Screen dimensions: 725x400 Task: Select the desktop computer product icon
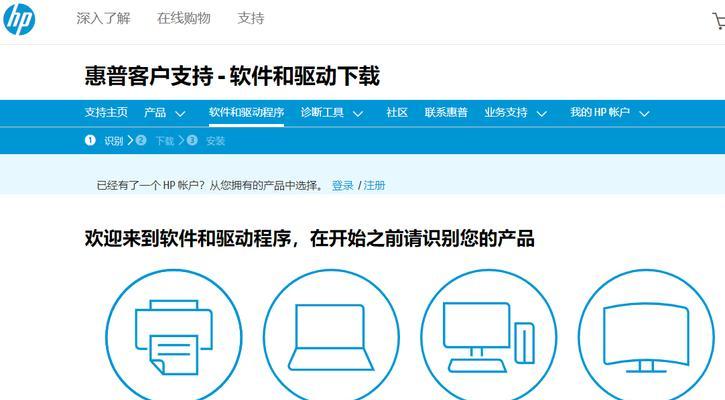489,336
